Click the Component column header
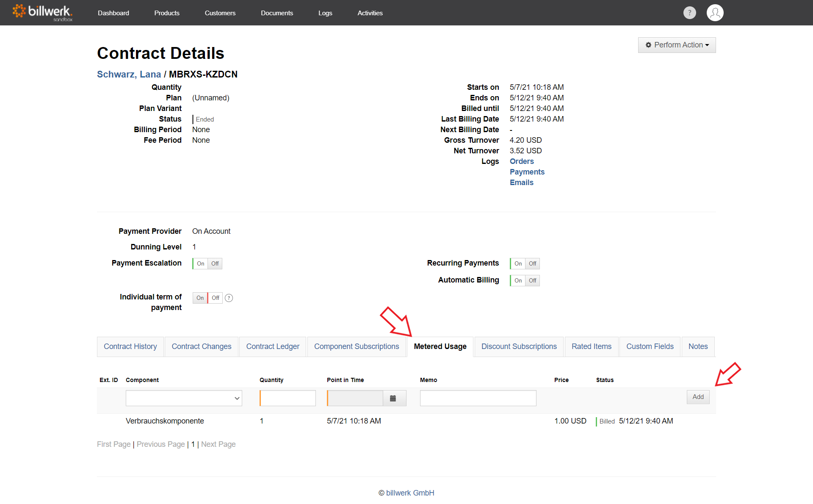Screen dimensions: 813x504 click(x=142, y=380)
